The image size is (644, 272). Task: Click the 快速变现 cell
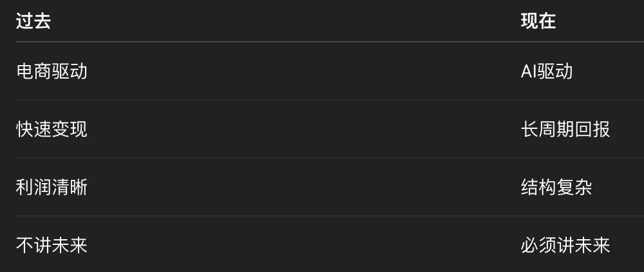tap(52, 129)
